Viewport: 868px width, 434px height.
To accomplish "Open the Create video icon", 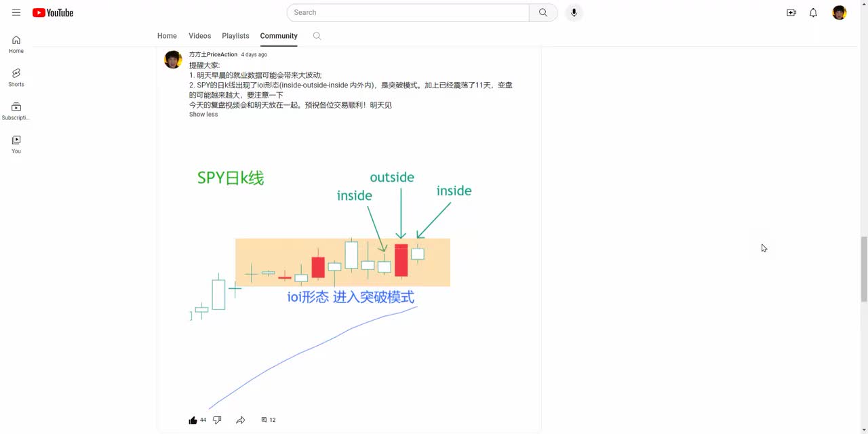I will [791, 12].
